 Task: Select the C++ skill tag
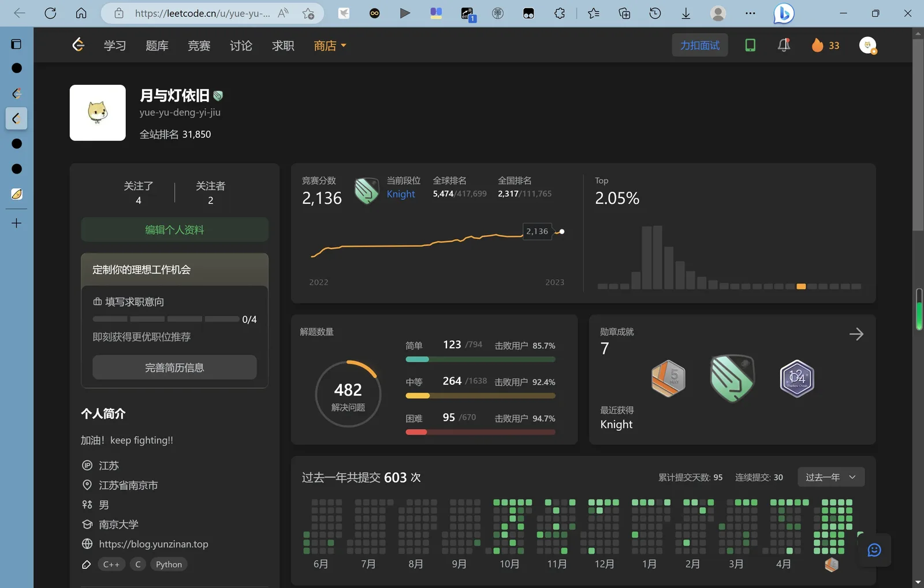[x=111, y=564]
